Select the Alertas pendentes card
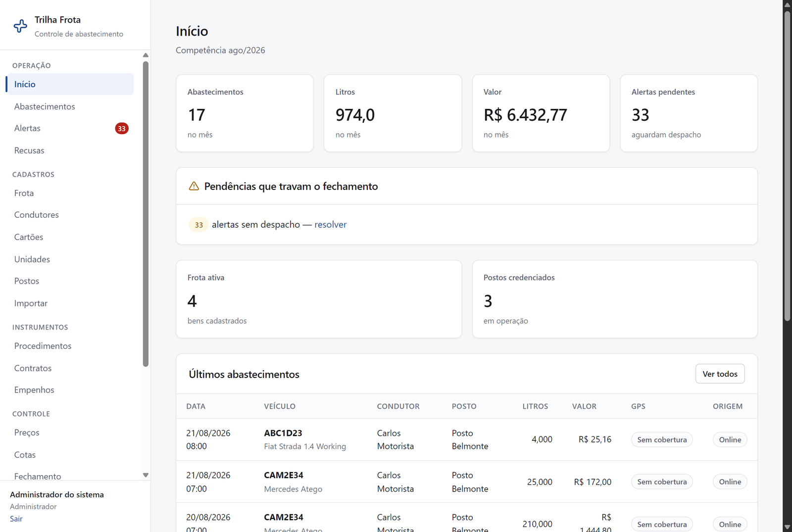The width and height of the screenshot is (792, 532). (x=689, y=113)
